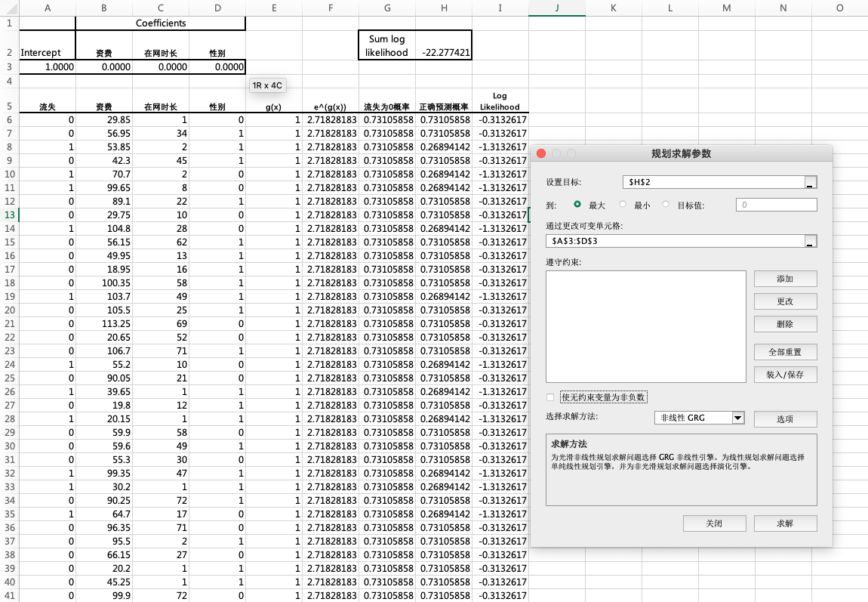
Task: Click Intercept value cell 1.0000
Action: [48, 67]
